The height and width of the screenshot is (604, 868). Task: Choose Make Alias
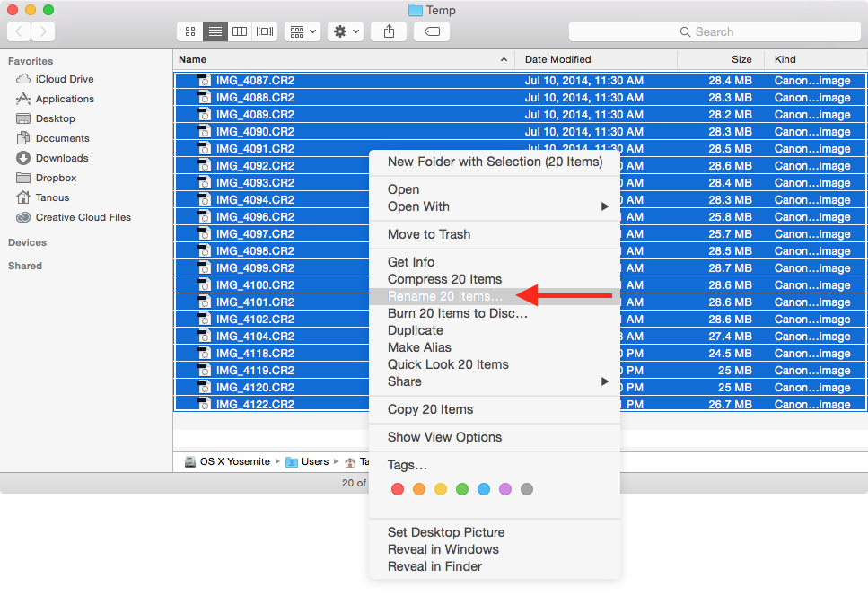tap(495, 347)
